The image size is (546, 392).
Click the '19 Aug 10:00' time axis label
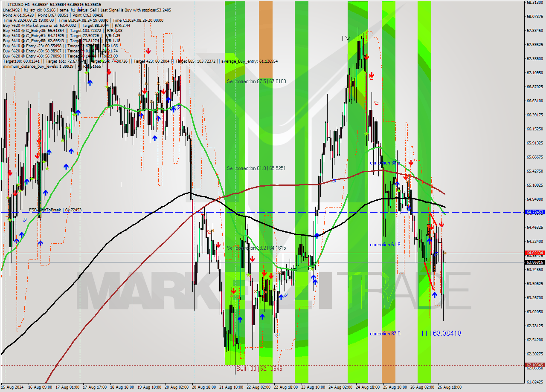150,387
